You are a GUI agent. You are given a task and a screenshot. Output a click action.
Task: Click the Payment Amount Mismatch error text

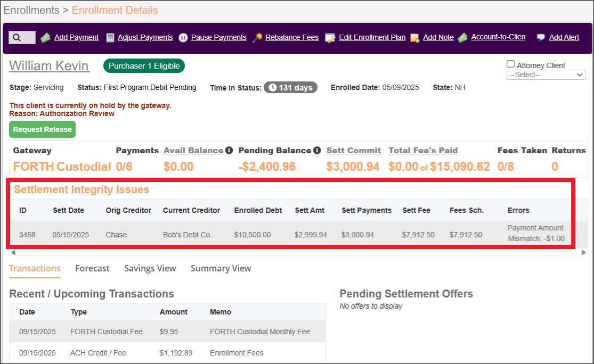click(x=535, y=233)
